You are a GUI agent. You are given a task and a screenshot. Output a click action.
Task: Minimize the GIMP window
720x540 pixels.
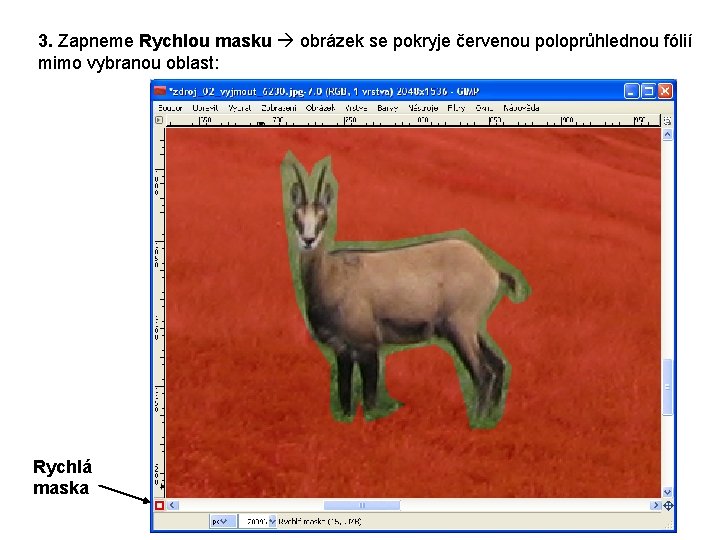631,91
